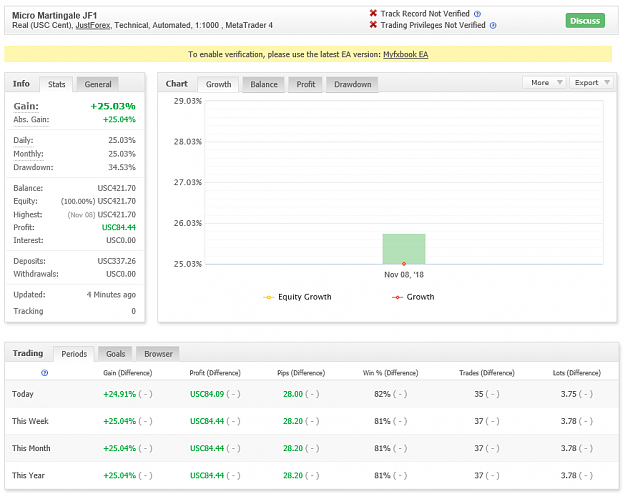Click the Today row label
Viewport: 625px width, 494px height.
[x=23, y=394]
